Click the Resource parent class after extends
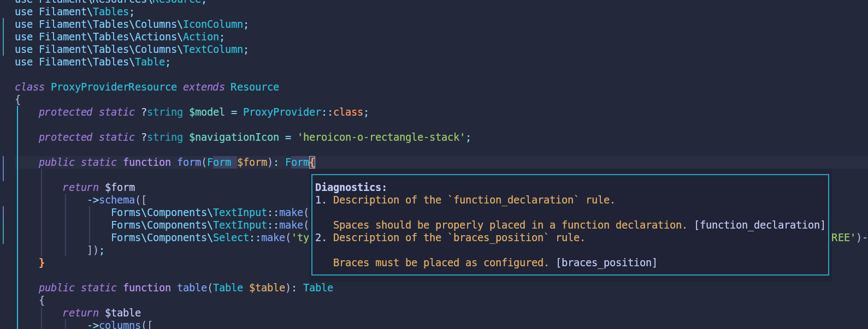Screen dimensions: 868x329 255,87
